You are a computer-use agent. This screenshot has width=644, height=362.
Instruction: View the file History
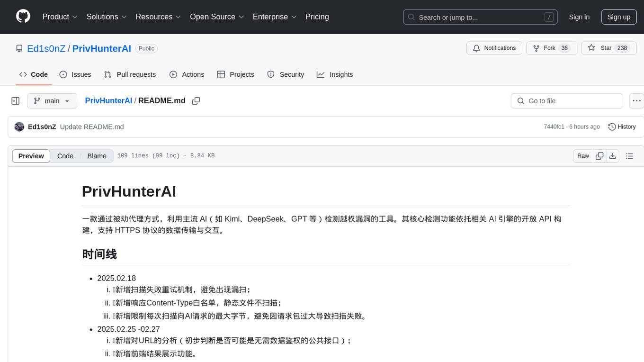pyautogui.click(x=622, y=127)
